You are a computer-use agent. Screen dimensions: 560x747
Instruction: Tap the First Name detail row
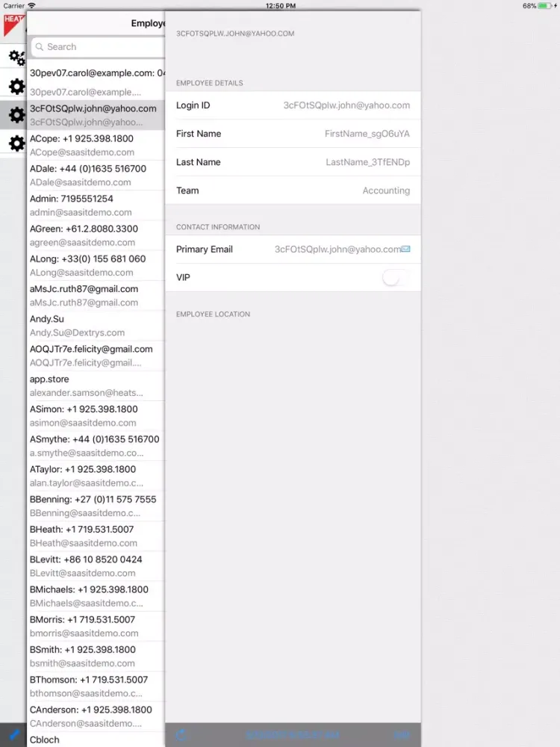293,134
